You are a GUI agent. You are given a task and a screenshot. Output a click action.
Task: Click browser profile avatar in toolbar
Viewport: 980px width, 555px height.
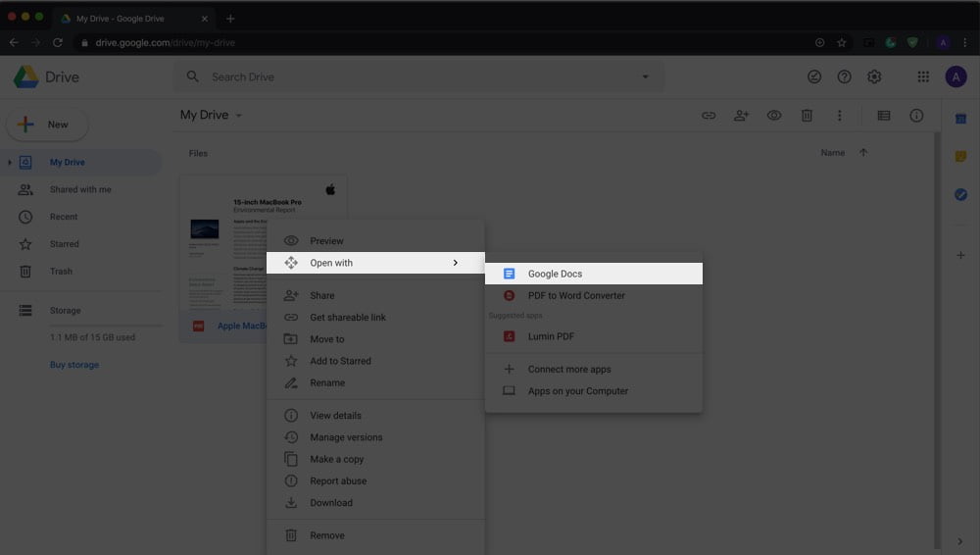pyautogui.click(x=943, y=42)
